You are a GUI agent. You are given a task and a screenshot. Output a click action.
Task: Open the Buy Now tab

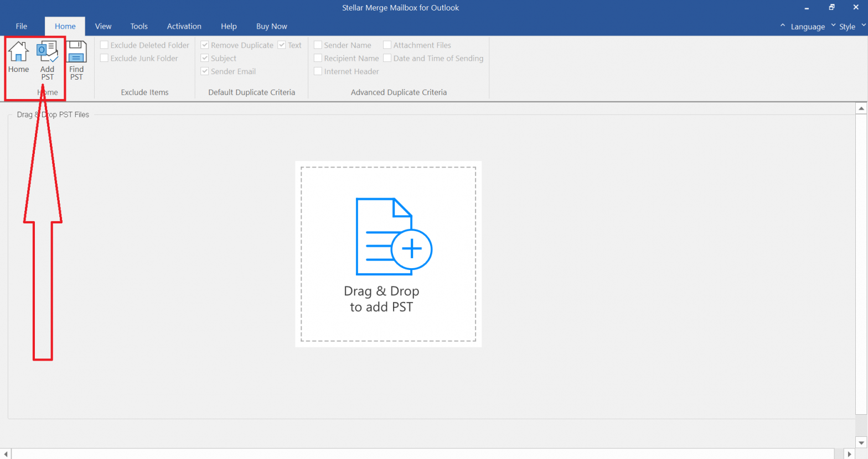(x=272, y=26)
